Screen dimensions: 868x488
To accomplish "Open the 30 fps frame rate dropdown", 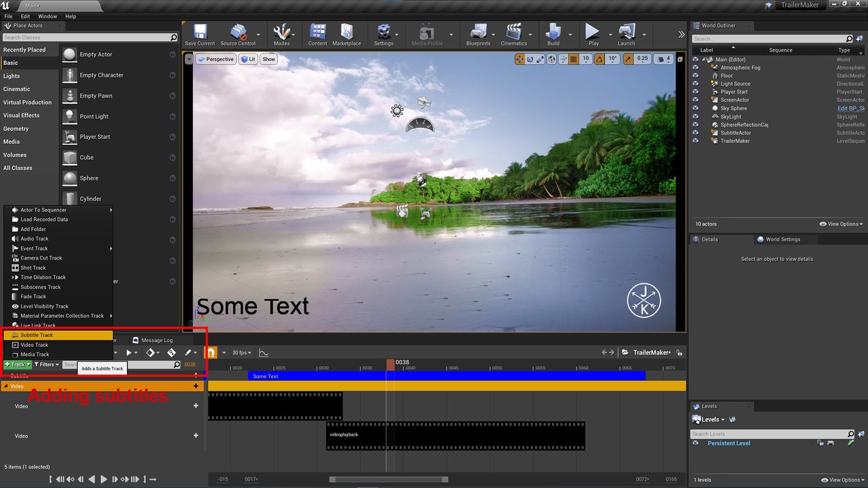I will tap(241, 352).
